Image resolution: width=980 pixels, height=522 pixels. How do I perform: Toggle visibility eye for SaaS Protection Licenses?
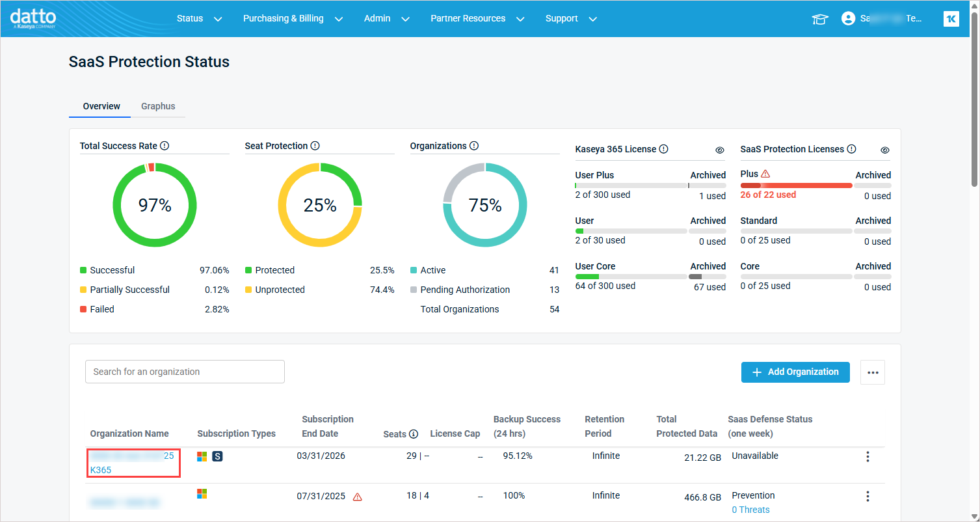885,150
